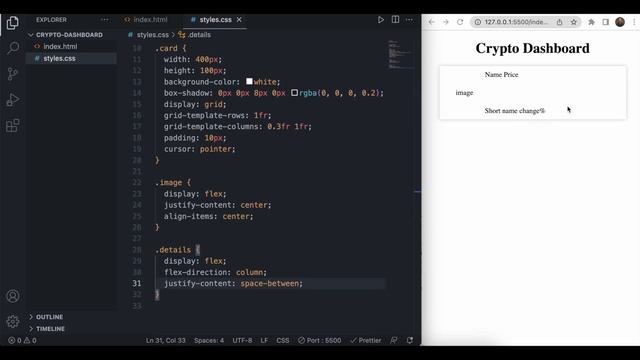Click the .details breadcrumb item
Image resolution: width=640 pixels, height=360 pixels.
pyautogui.click(x=195, y=35)
